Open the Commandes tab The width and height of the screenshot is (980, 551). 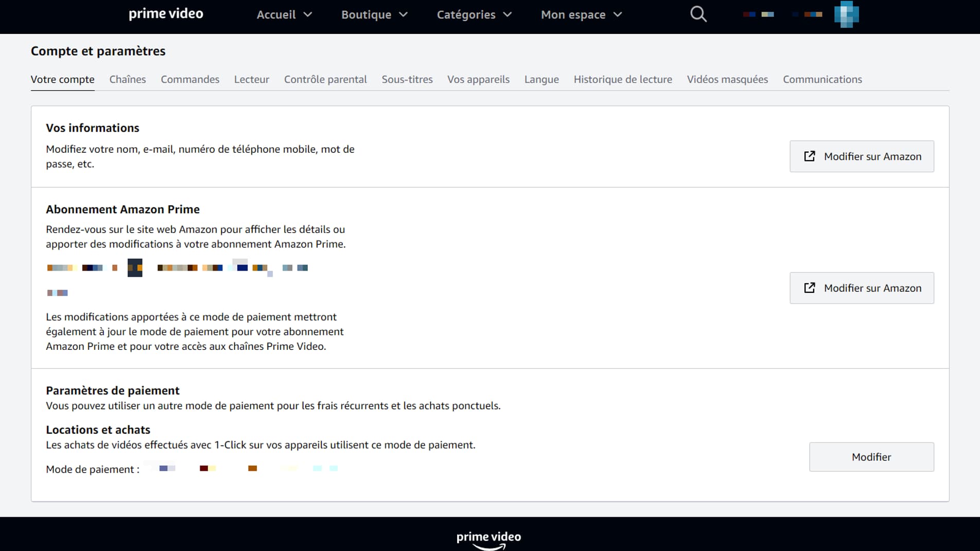tap(190, 79)
